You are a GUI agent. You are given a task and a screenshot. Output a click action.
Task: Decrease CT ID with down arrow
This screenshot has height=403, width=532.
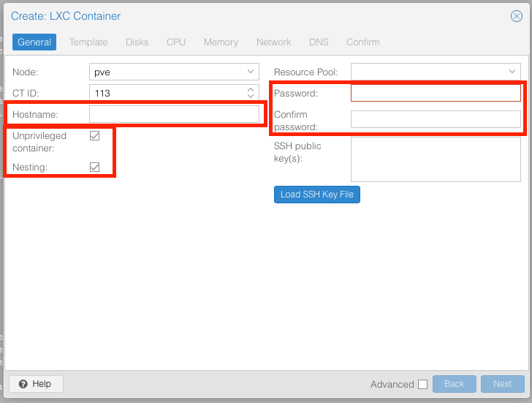pyautogui.click(x=251, y=97)
